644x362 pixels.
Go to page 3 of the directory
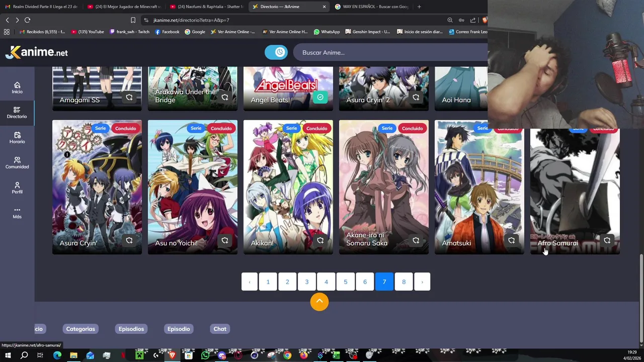[x=306, y=282]
